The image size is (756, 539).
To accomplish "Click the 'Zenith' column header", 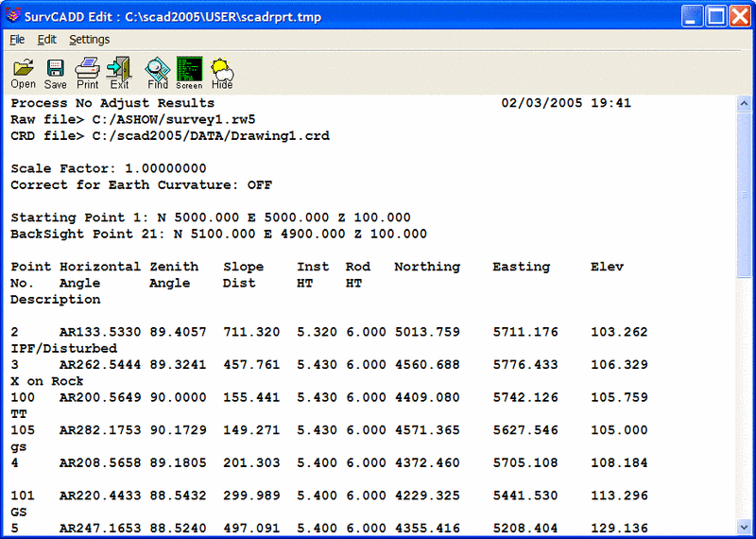I will [174, 267].
